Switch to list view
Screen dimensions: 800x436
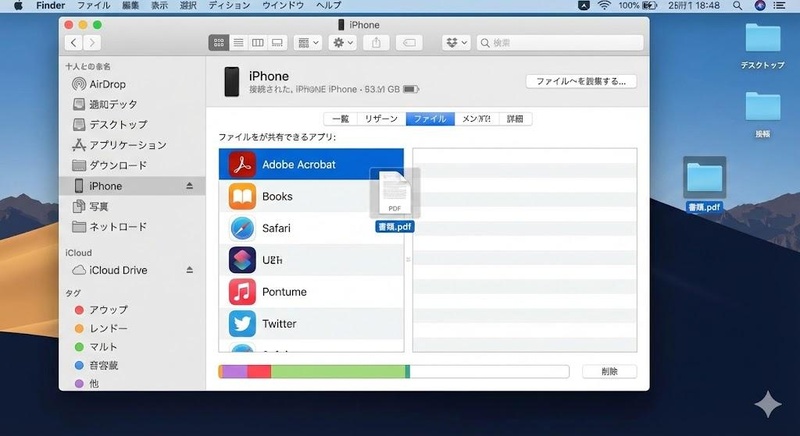point(238,43)
